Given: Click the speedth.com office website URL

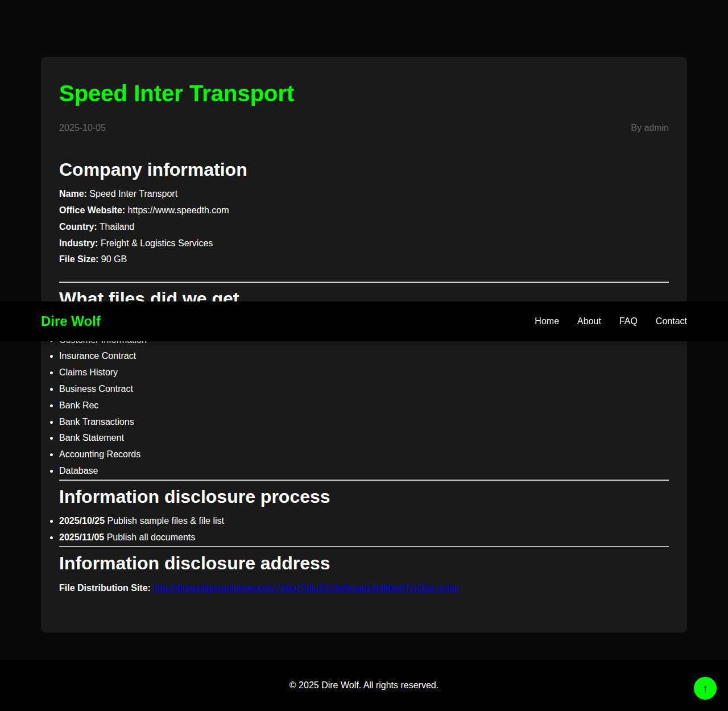Looking at the screenshot, I should coord(178,210).
